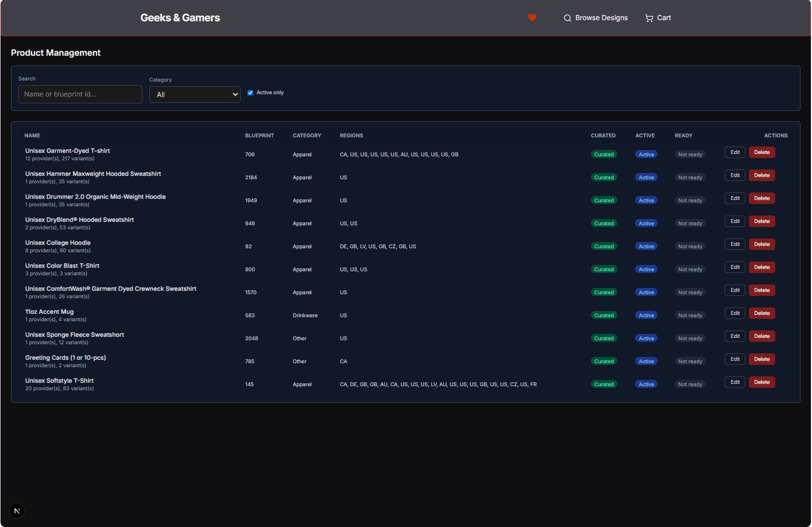Edit Unisex ComfortWash Crewneck Sweatshirt
This screenshot has width=812, height=527.
click(735, 290)
